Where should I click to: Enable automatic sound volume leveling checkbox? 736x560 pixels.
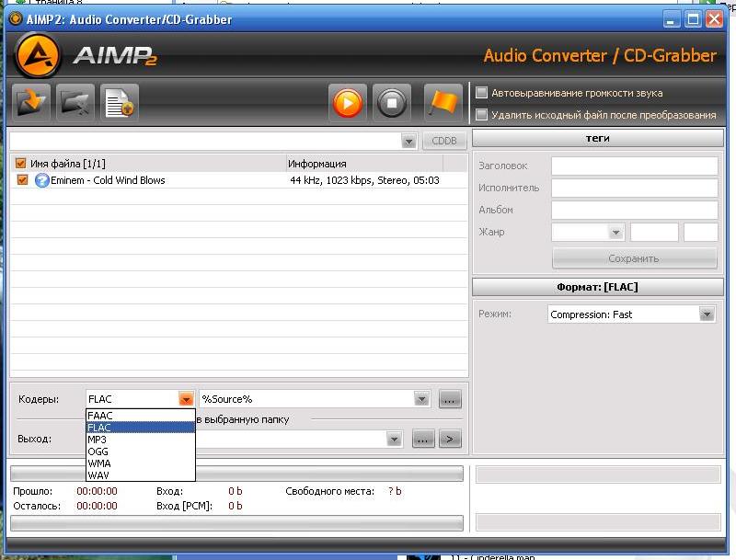(x=481, y=92)
